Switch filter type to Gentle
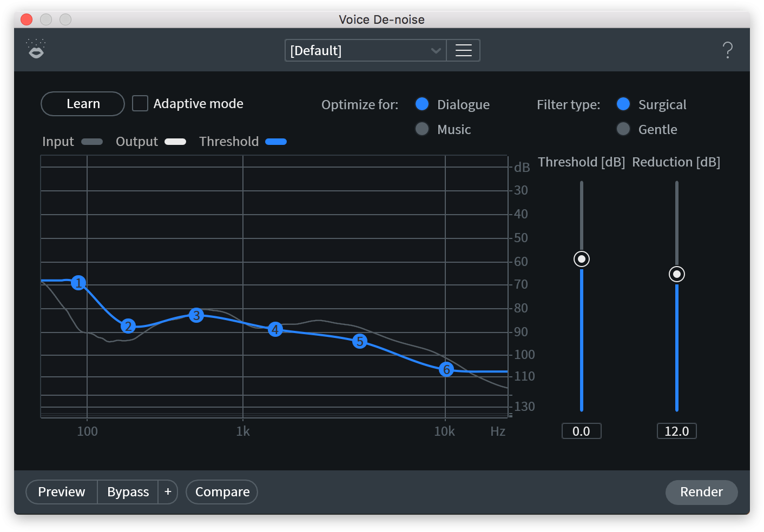Viewport: 764px width, 532px height. click(623, 129)
